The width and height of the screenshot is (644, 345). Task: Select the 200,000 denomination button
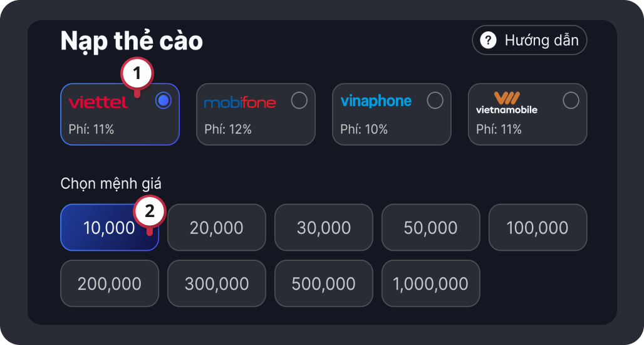[110, 284]
